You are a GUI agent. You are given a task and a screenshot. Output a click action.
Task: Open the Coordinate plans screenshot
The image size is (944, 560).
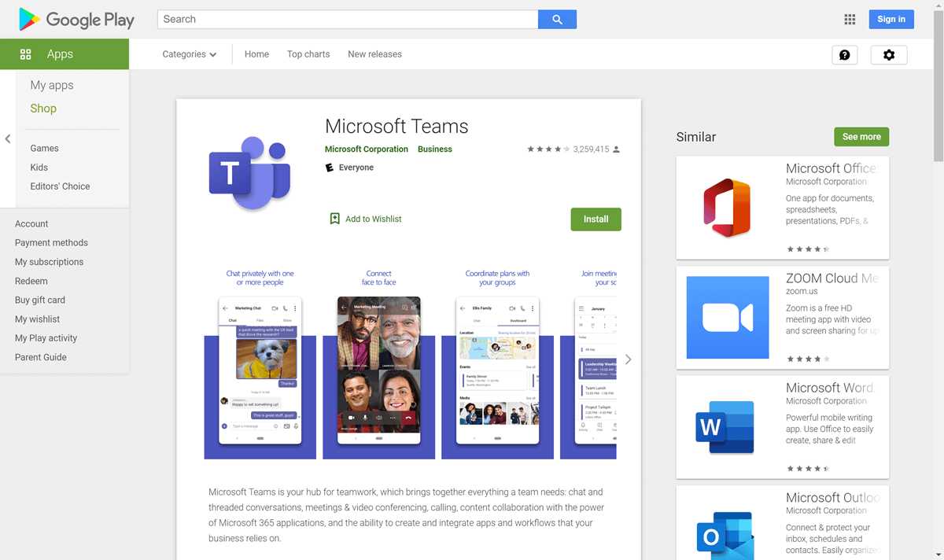[x=498, y=363]
